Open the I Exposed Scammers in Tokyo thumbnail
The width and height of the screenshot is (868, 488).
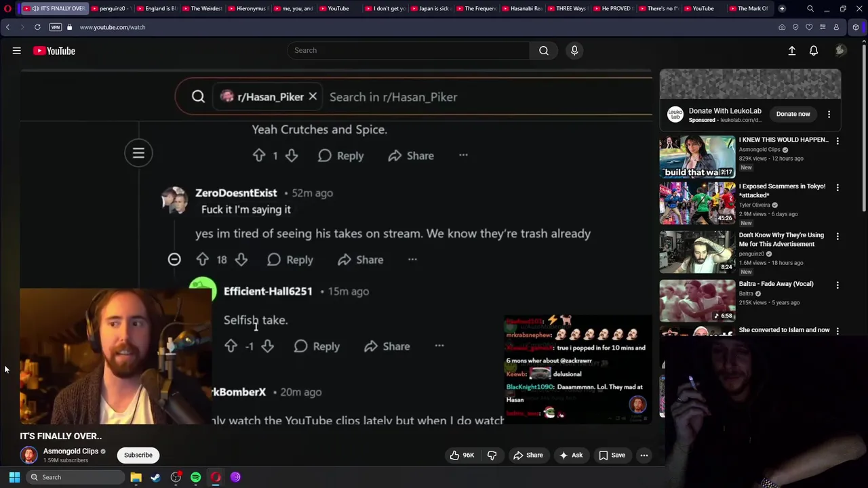(697, 203)
